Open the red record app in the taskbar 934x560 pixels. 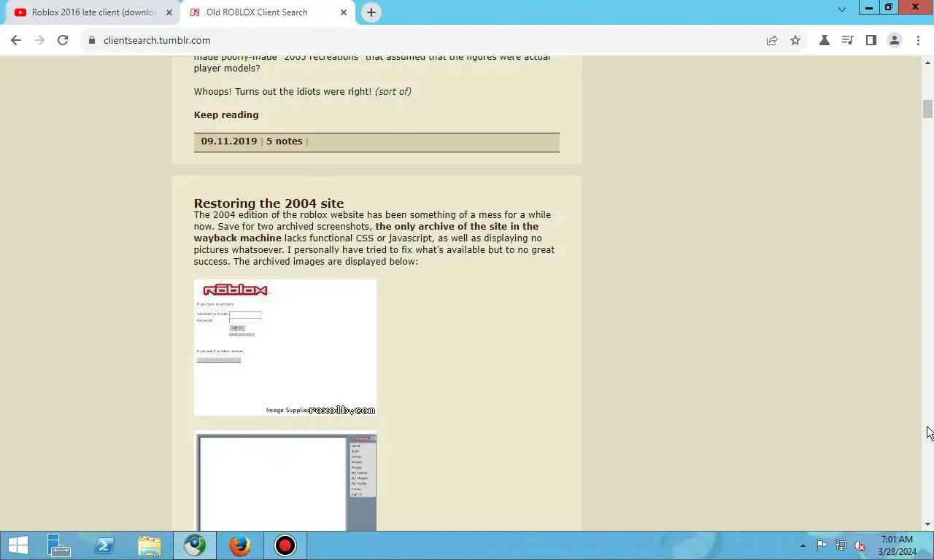click(x=285, y=545)
